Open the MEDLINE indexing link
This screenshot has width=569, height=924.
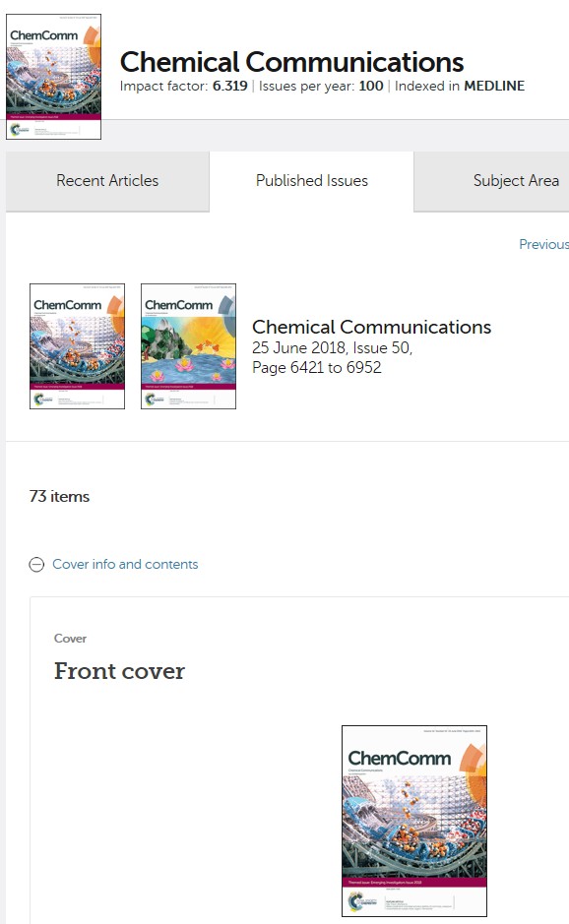tap(494, 87)
